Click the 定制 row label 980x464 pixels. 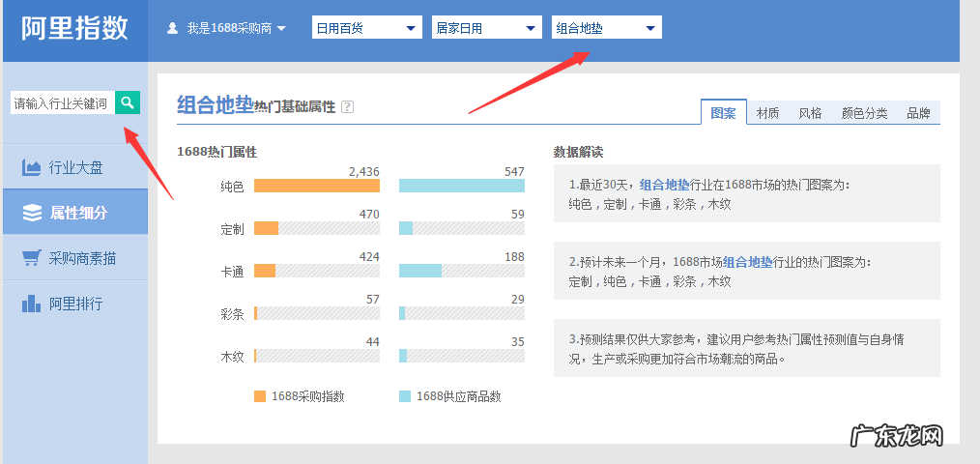(232, 229)
